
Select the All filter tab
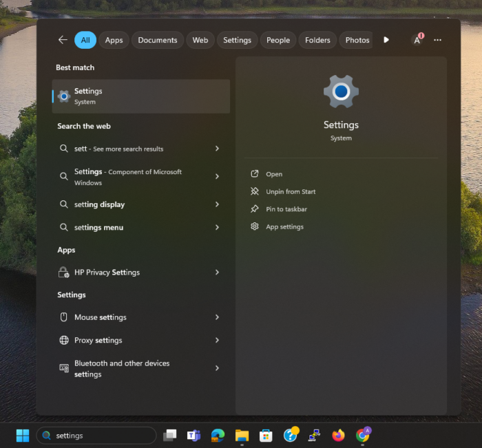85,40
